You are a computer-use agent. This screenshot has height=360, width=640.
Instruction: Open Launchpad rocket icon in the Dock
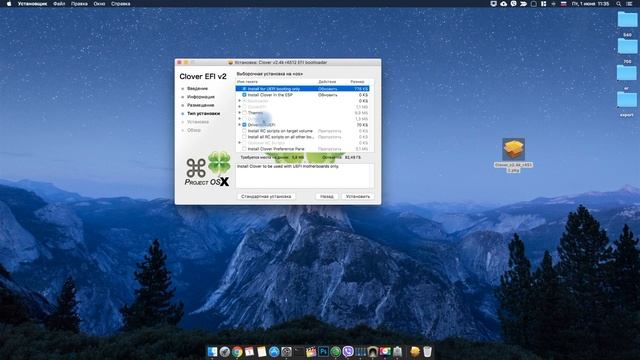(x=224, y=351)
